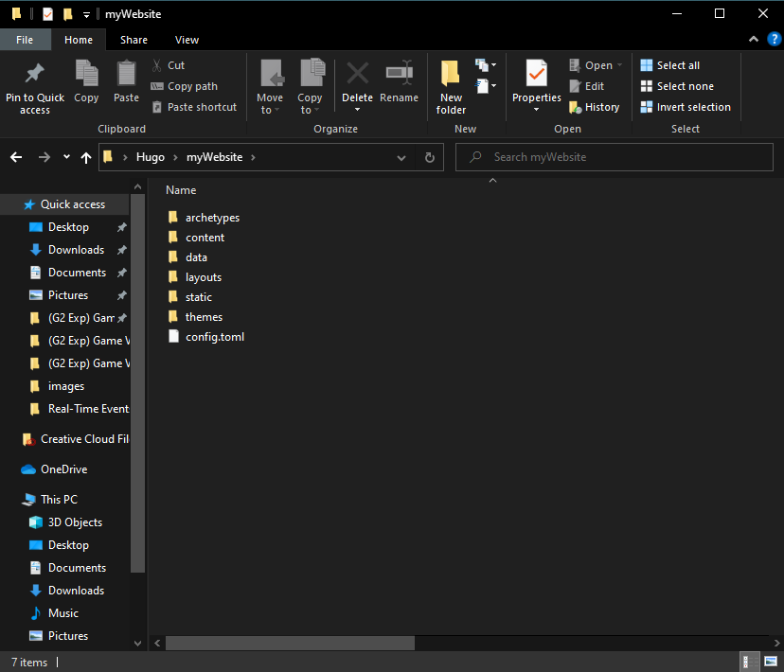Open file History from ribbon
784x672 pixels.
(595, 107)
